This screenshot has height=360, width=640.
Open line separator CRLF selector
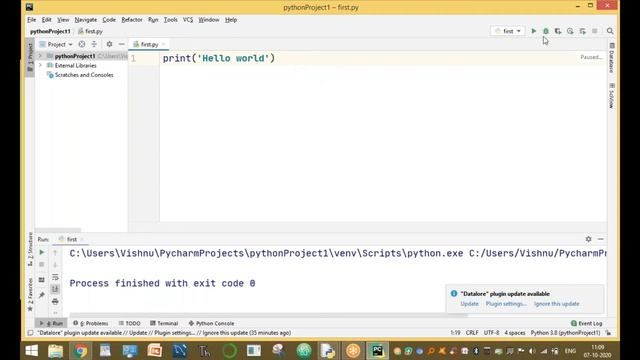point(472,333)
